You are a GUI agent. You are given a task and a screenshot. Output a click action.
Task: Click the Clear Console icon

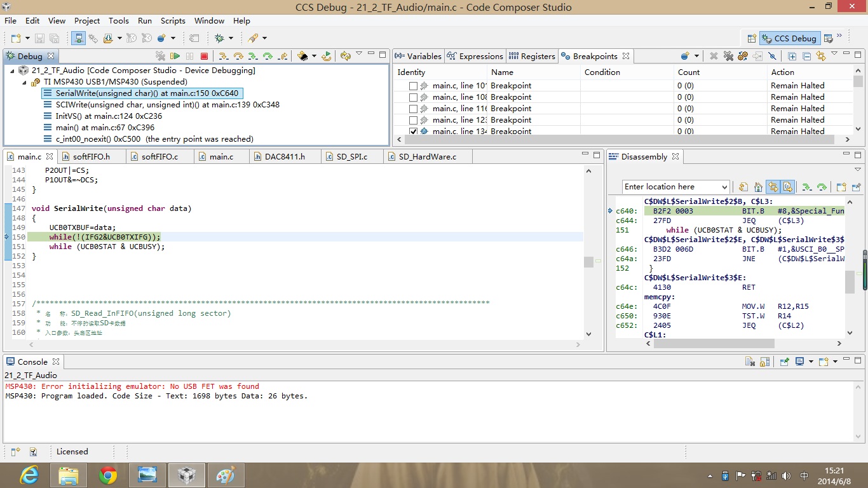[751, 362]
